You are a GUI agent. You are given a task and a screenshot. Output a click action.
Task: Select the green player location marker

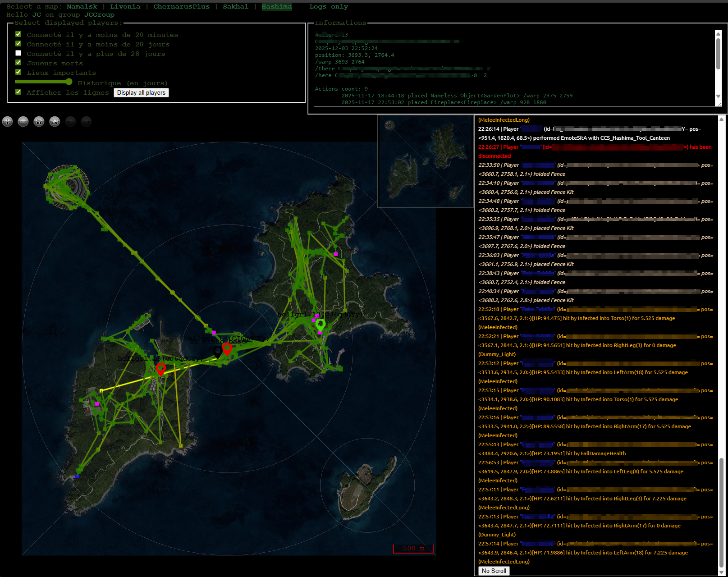point(320,324)
